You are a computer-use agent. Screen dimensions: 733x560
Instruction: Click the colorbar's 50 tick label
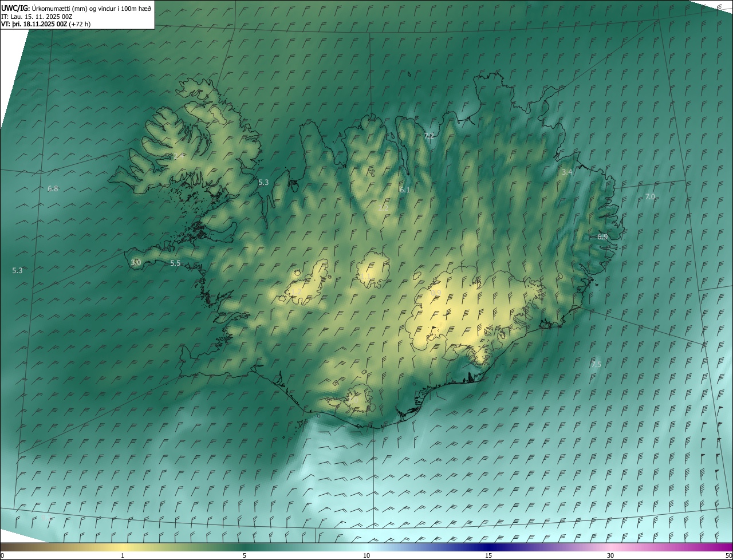point(728,555)
